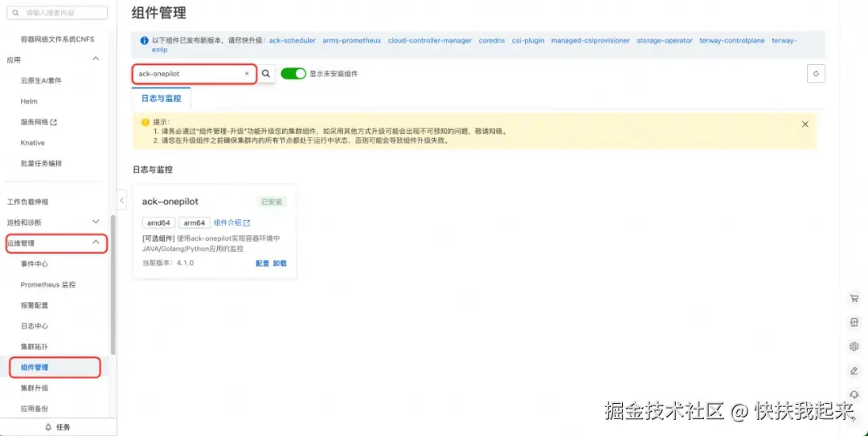
Task: Select 组件管理 in sidebar
Action: [x=35, y=368]
